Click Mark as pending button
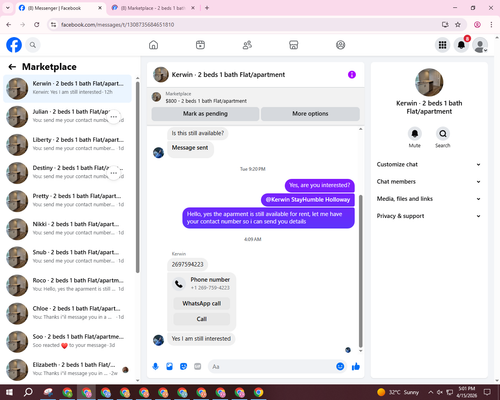This screenshot has width=500, height=400. tap(205, 114)
